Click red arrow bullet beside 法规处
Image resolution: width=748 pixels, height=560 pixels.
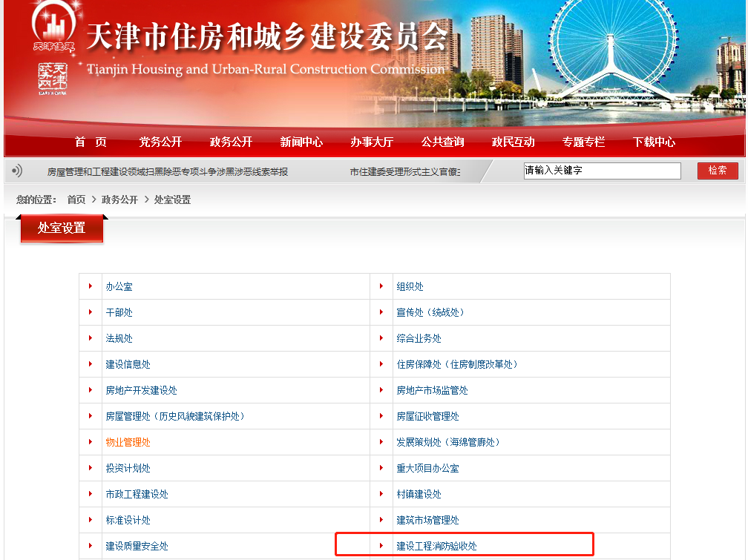(x=91, y=338)
